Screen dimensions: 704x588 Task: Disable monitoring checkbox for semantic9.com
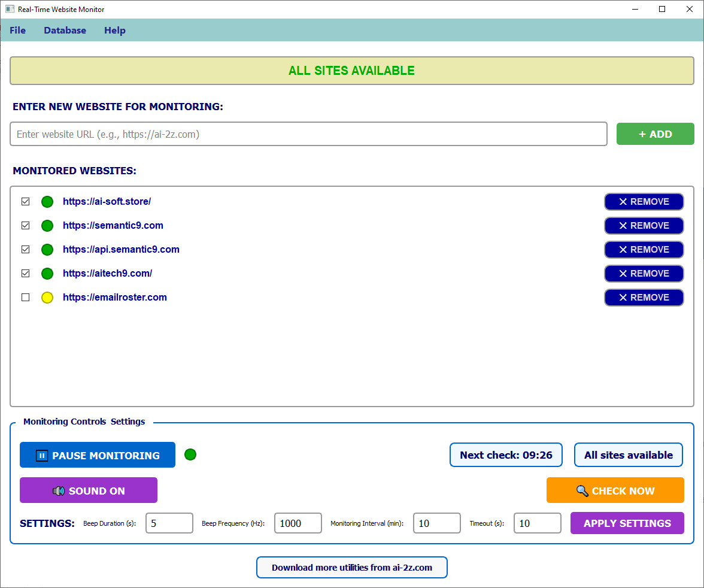(x=25, y=226)
